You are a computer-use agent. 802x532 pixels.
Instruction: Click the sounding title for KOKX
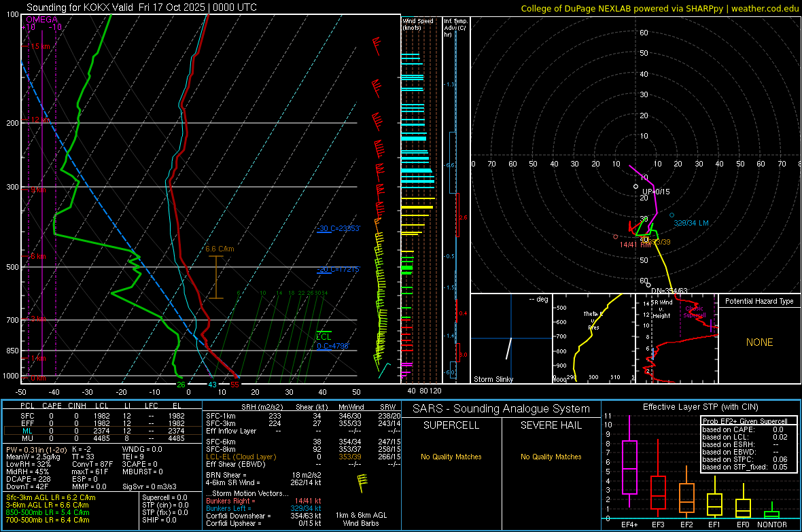coord(141,7)
